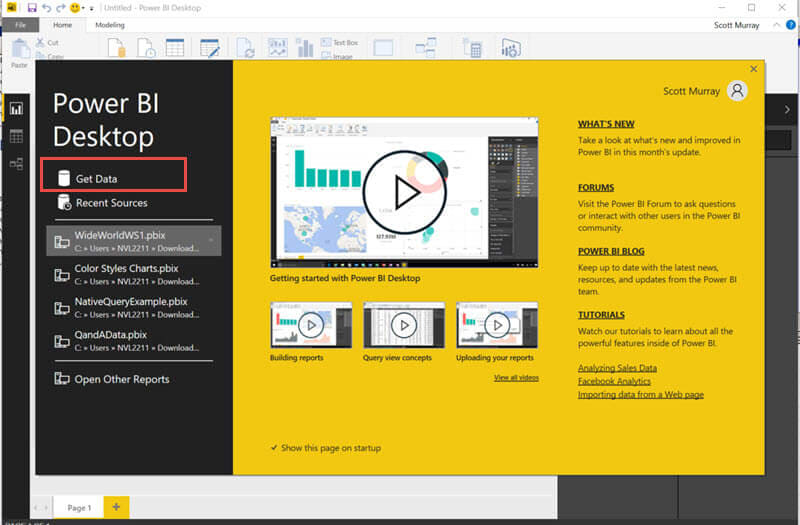
Task: Open recent file WideWorldWS1.pbix
Action: 134,241
